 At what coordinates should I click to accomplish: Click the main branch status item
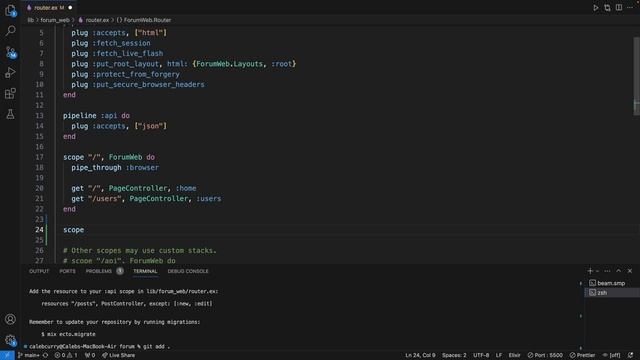28,355
